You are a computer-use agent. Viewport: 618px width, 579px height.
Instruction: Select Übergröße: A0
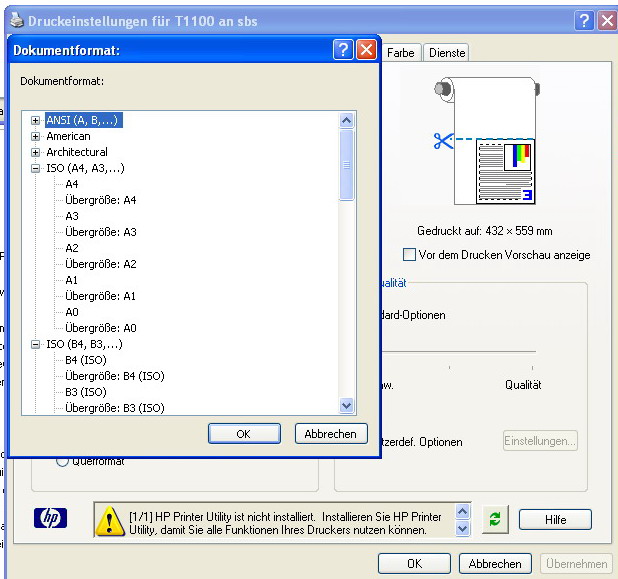pos(101,328)
